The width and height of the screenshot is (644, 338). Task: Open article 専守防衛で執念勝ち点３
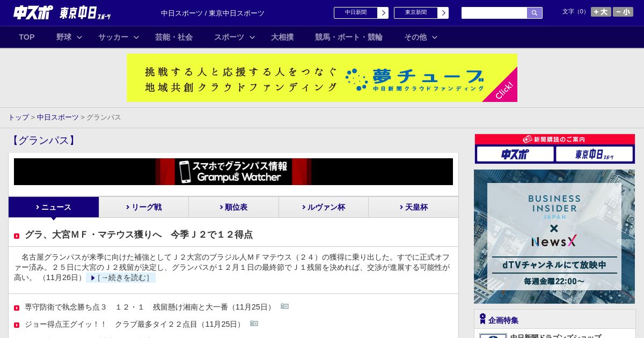click(150, 307)
